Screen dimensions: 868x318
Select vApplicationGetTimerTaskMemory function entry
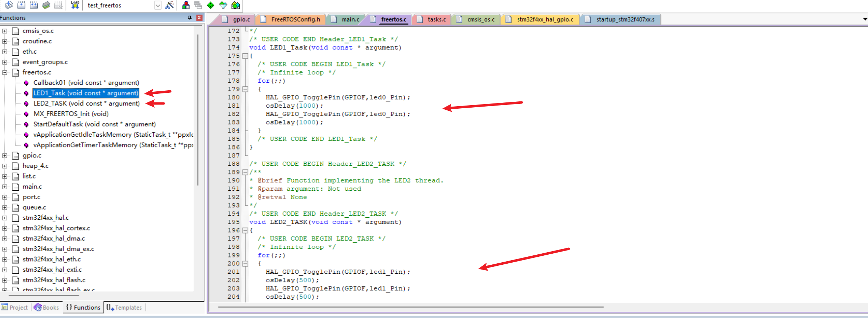pos(113,145)
